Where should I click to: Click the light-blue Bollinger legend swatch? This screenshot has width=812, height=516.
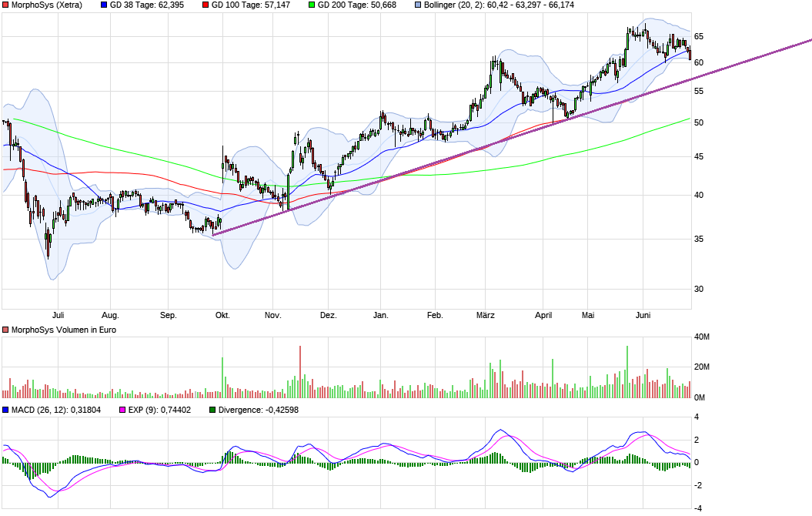point(418,5)
